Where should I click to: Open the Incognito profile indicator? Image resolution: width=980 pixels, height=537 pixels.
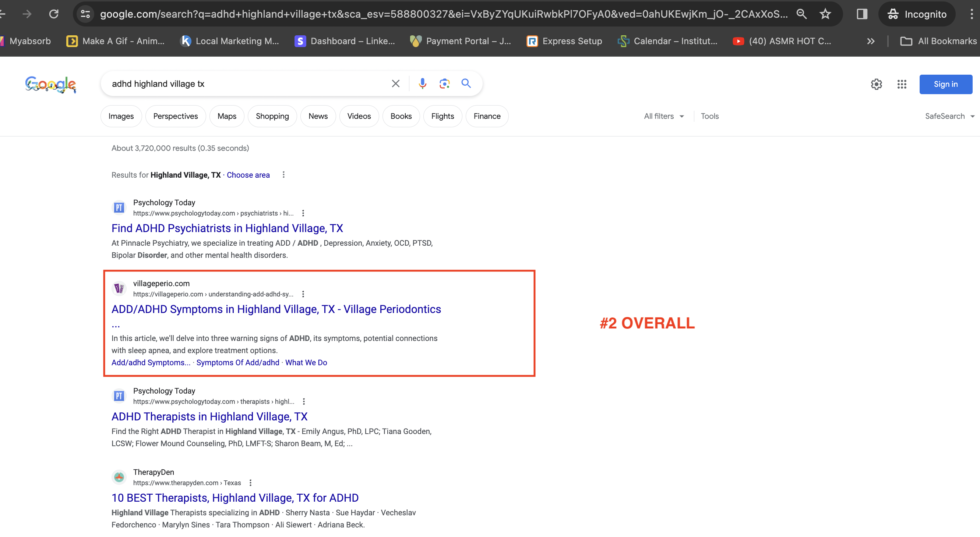tap(916, 14)
